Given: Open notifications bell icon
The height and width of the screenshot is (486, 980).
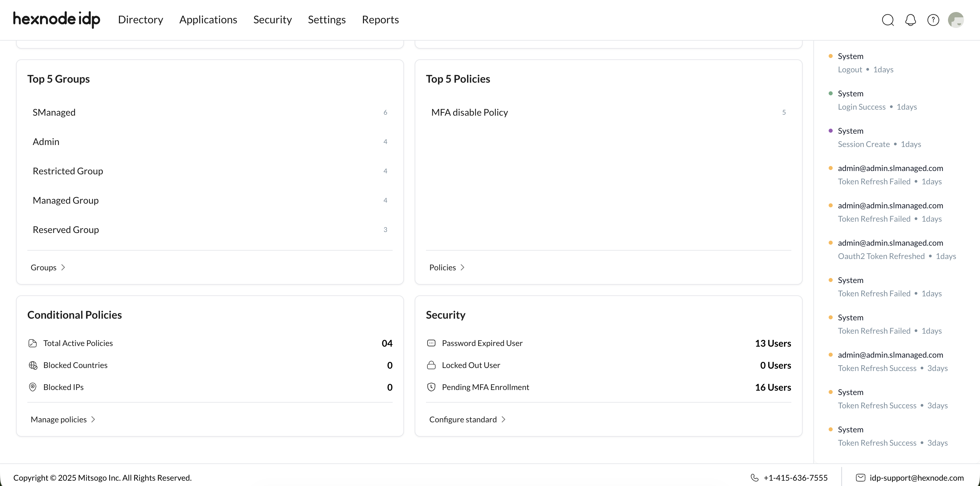Looking at the screenshot, I should click(x=910, y=20).
